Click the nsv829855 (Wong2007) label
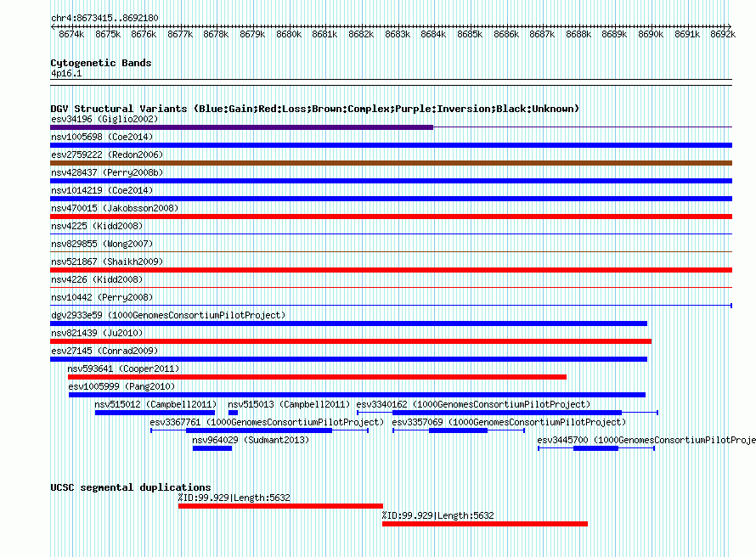 [x=102, y=244]
